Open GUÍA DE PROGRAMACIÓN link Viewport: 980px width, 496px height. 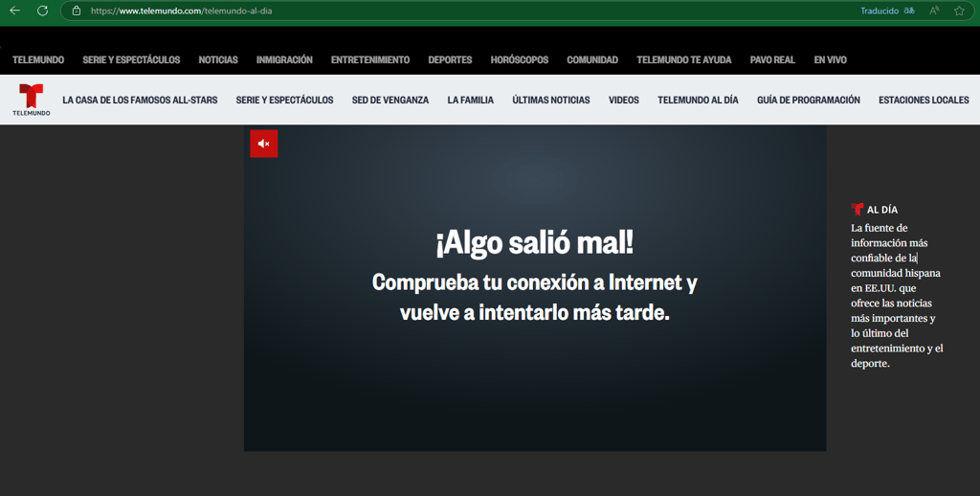coord(808,101)
